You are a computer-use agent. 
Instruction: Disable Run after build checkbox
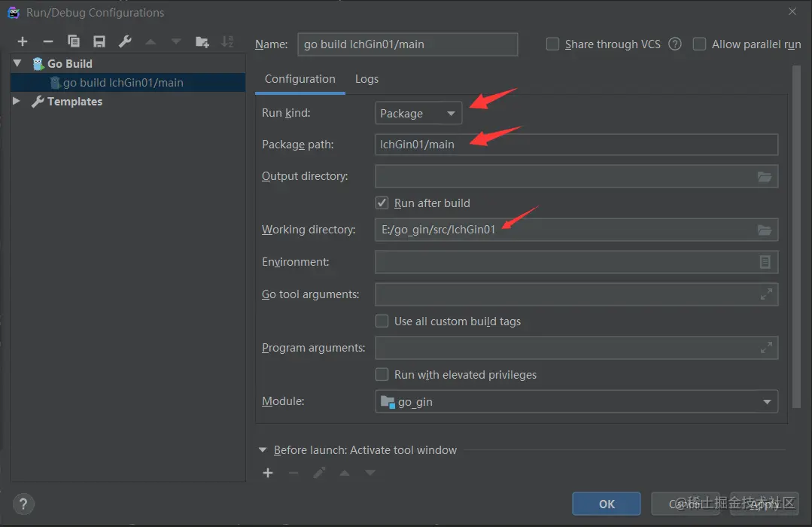[x=382, y=203]
